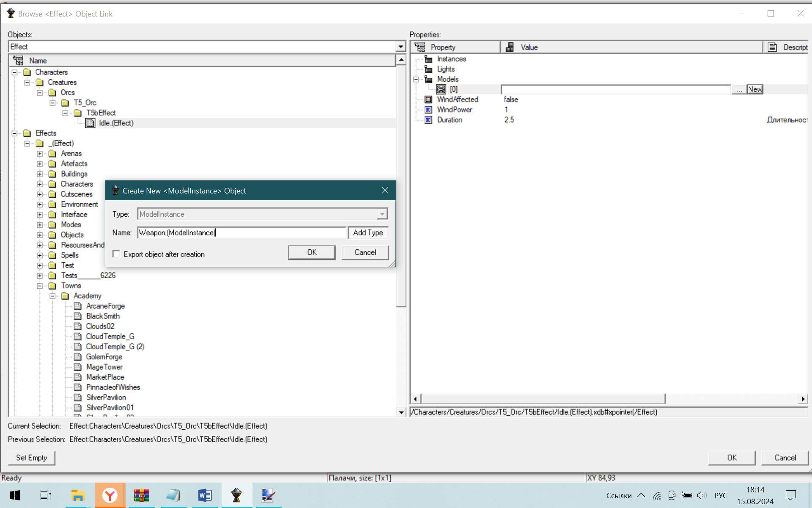812x508 pixels.
Task: Open the Effect objects dropdown
Action: pos(401,47)
